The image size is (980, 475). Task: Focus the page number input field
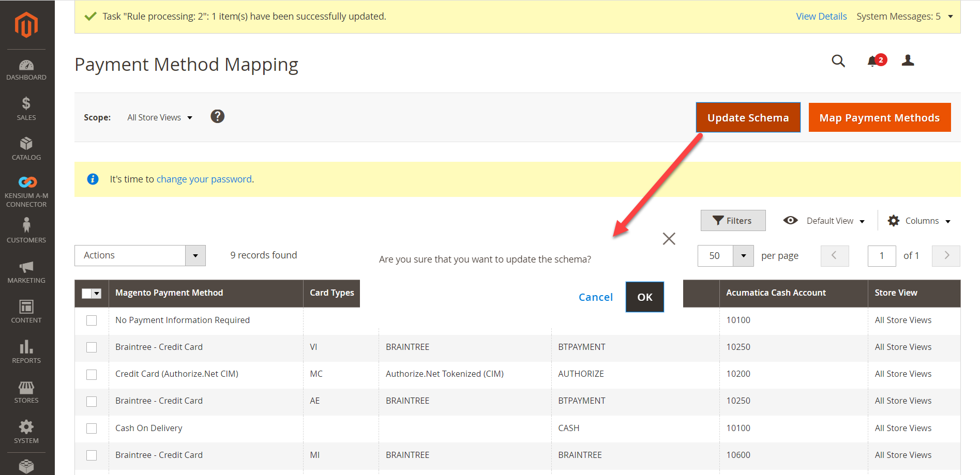(x=882, y=256)
